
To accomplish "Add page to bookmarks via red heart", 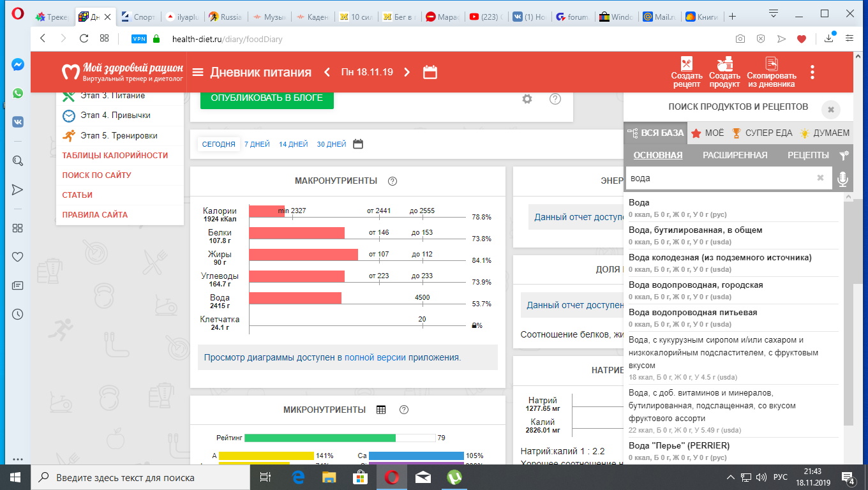I will [802, 39].
